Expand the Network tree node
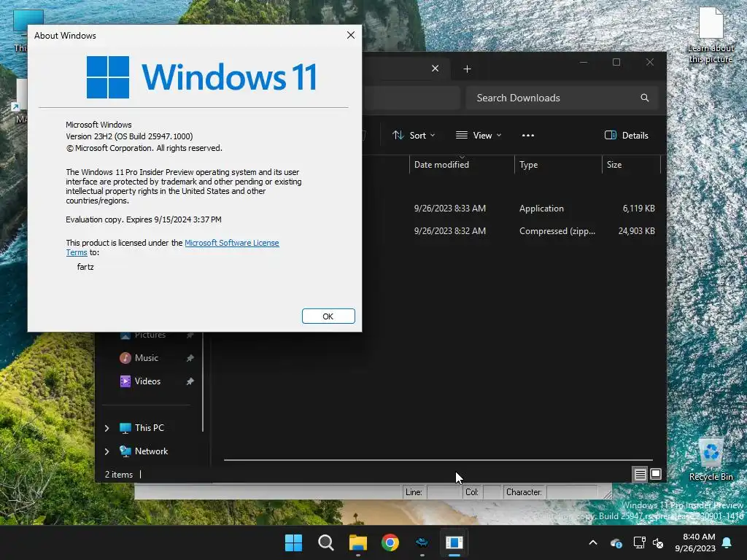Viewport: 747px width, 560px height. [107, 451]
